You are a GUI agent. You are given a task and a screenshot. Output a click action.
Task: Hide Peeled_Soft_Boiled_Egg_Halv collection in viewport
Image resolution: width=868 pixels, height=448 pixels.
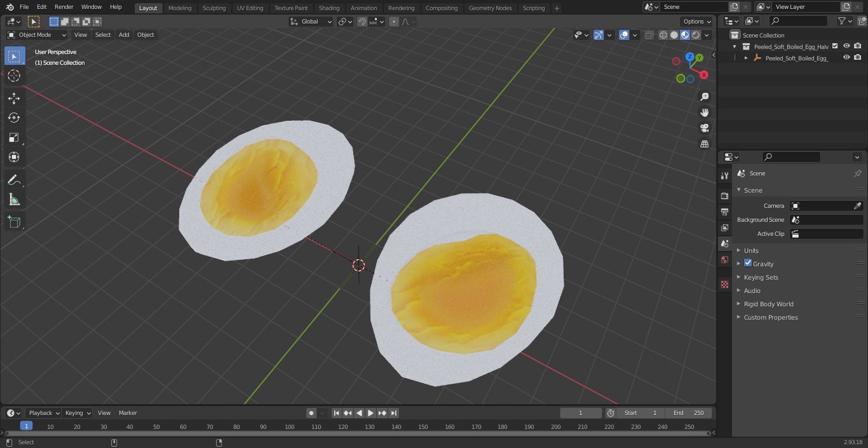(x=846, y=46)
